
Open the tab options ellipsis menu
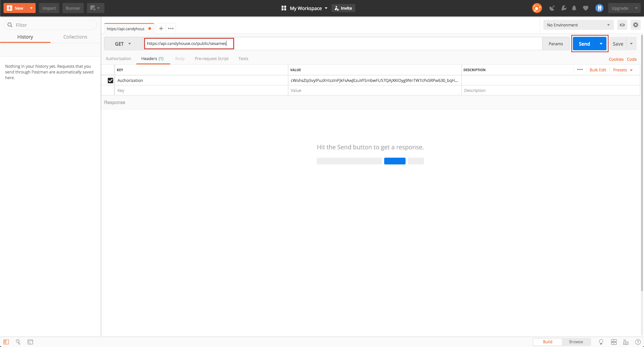tap(171, 28)
